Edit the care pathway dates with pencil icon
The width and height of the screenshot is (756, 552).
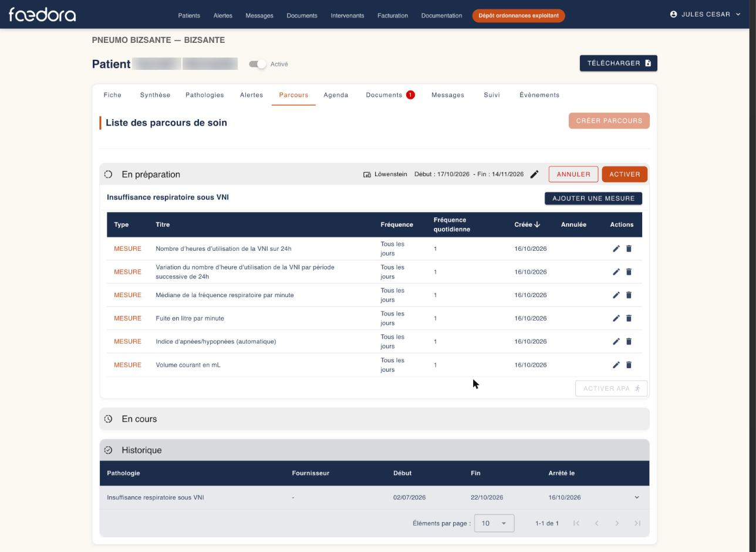534,174
